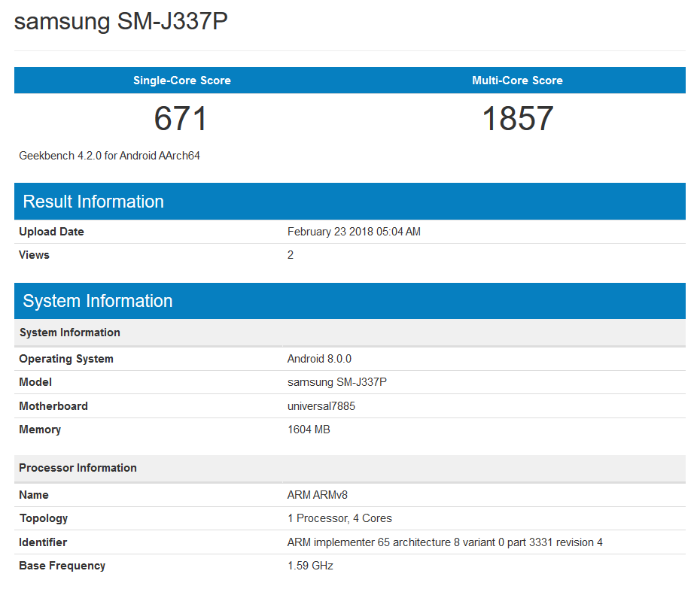Viewport: 700px width, 589px height.
Task: Click the Processor Information subheading
Action: coord(78,468)
